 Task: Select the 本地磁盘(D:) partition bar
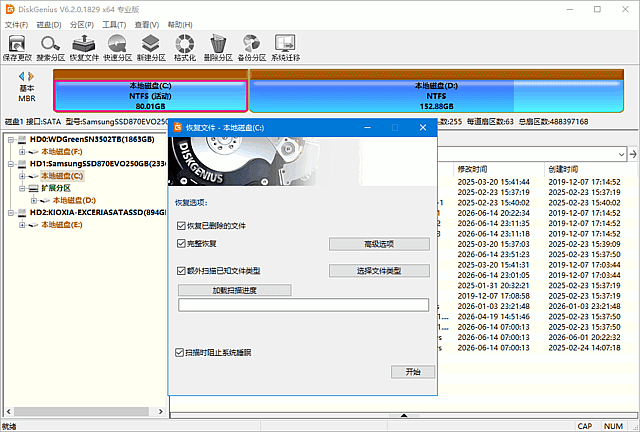point(436,96)
